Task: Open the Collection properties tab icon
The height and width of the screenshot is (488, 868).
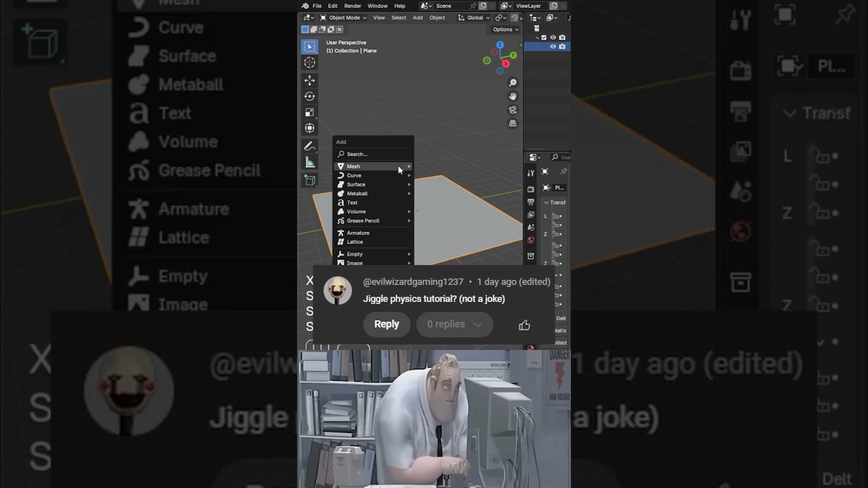Action: tap(530, 256)
